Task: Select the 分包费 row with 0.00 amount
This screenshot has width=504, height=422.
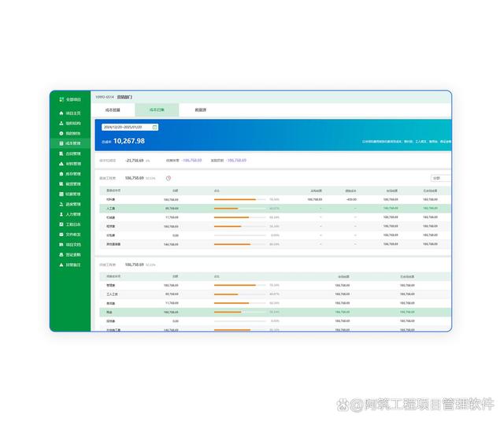Action: (x=275, y=235)
